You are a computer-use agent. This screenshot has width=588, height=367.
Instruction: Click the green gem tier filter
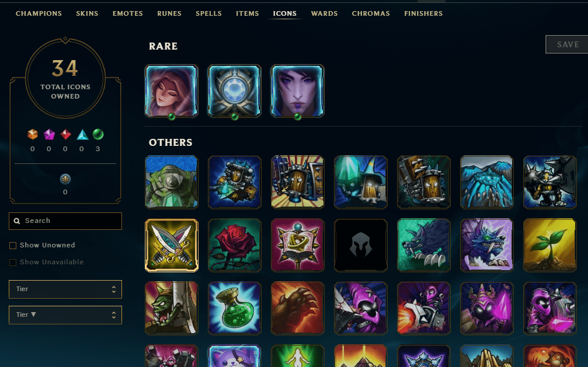coord(98,134)
